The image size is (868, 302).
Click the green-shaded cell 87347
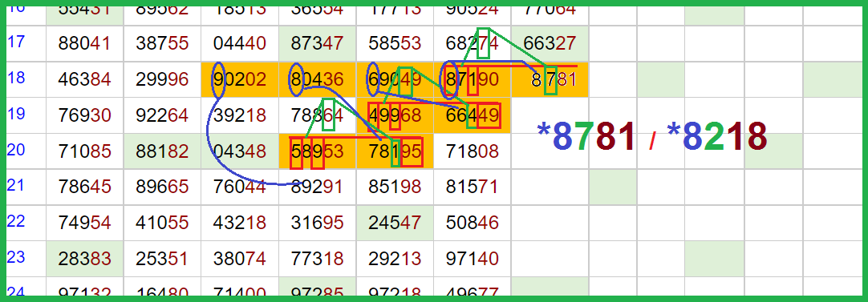[x=317, y=43]
